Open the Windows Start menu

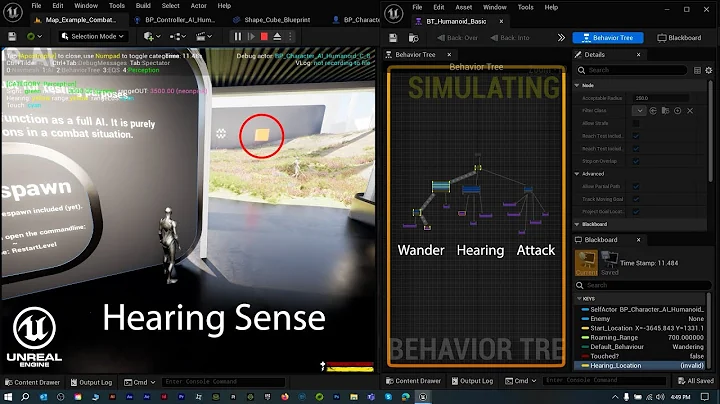(7, 397)
